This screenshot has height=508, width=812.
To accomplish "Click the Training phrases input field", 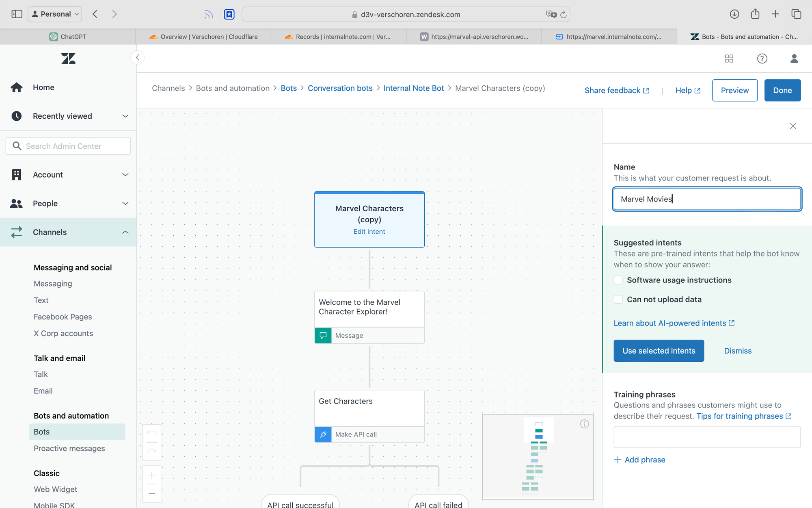I will pyautogui.click(x=707, y=437).
